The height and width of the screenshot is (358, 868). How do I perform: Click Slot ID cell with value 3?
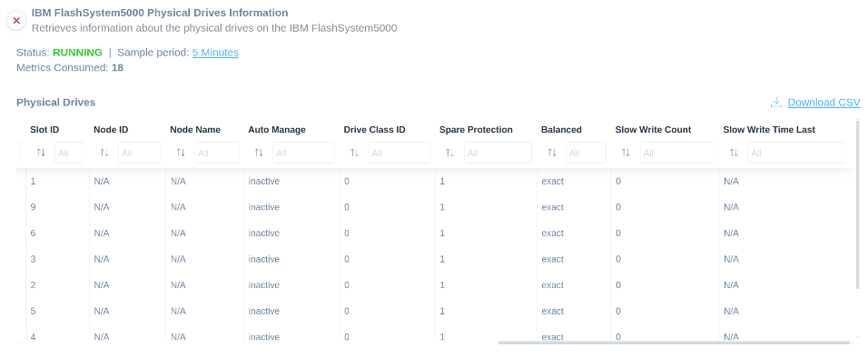click(33, 259)
